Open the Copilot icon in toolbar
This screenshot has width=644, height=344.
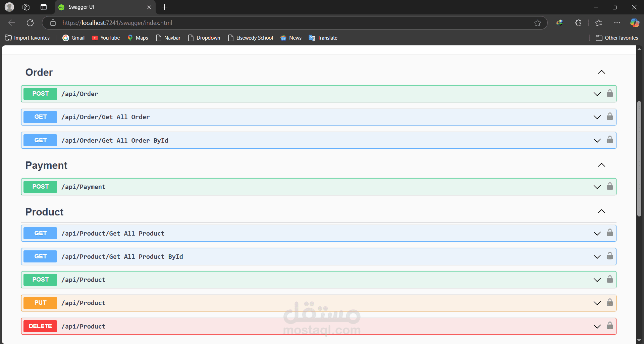[635, 23]
